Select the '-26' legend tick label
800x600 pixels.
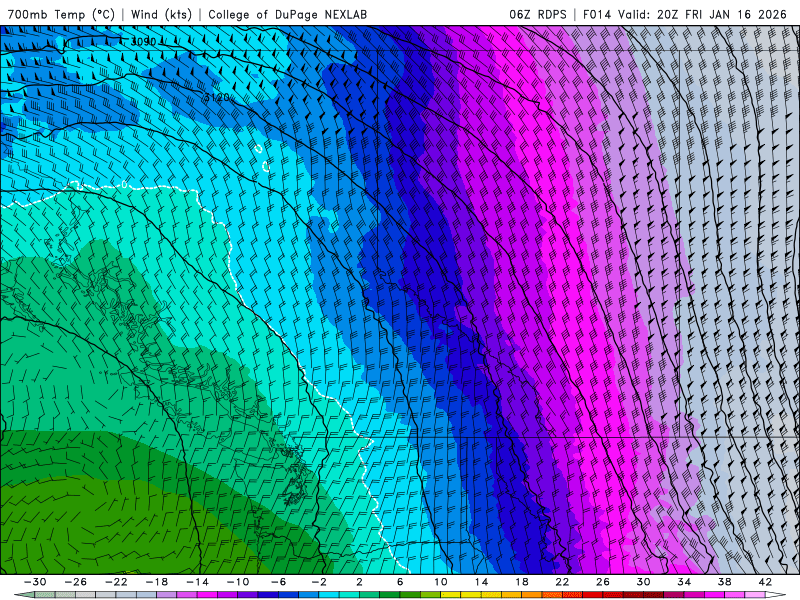tap(75, 582)
